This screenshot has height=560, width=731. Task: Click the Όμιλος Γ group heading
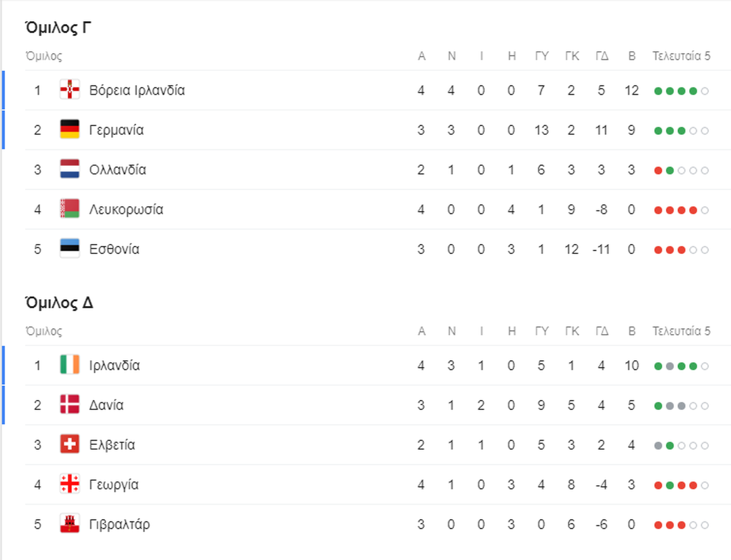click(x=58, y=28)
